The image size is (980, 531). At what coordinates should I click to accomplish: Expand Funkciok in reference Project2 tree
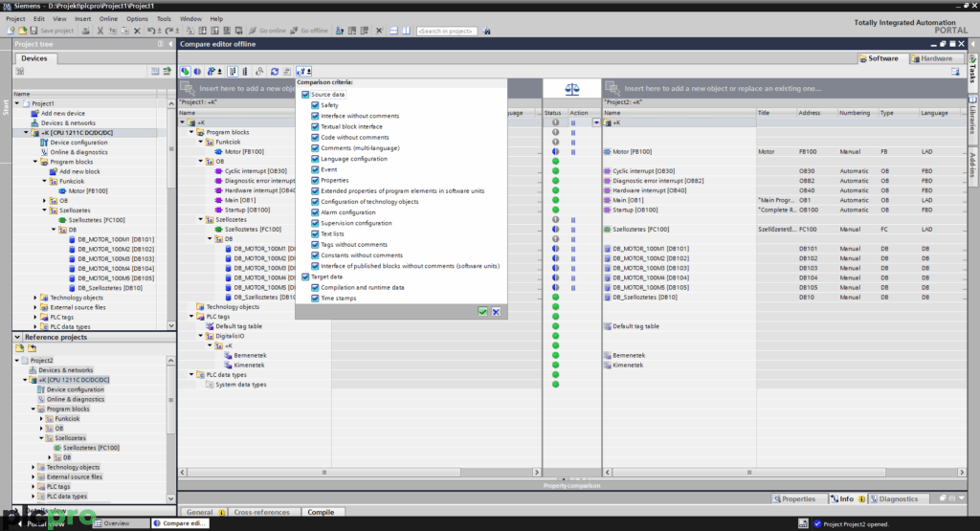coord(42,418)
